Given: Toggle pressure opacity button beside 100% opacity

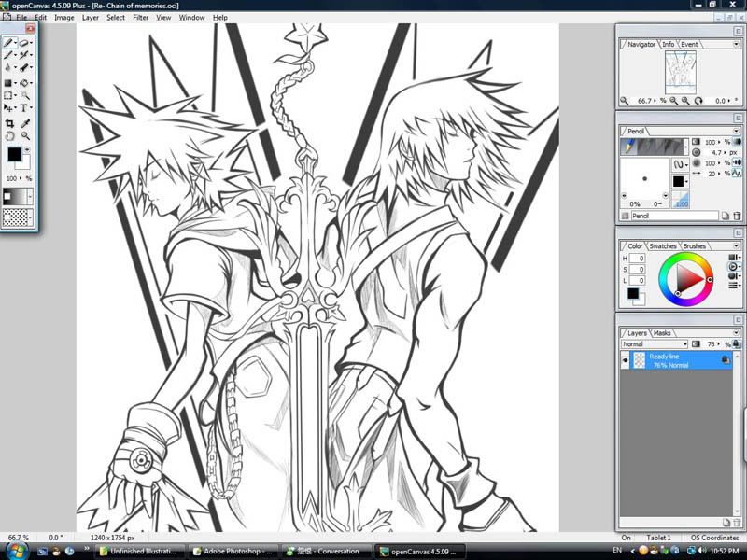Looking at the screenshot, I should (737, 142).
